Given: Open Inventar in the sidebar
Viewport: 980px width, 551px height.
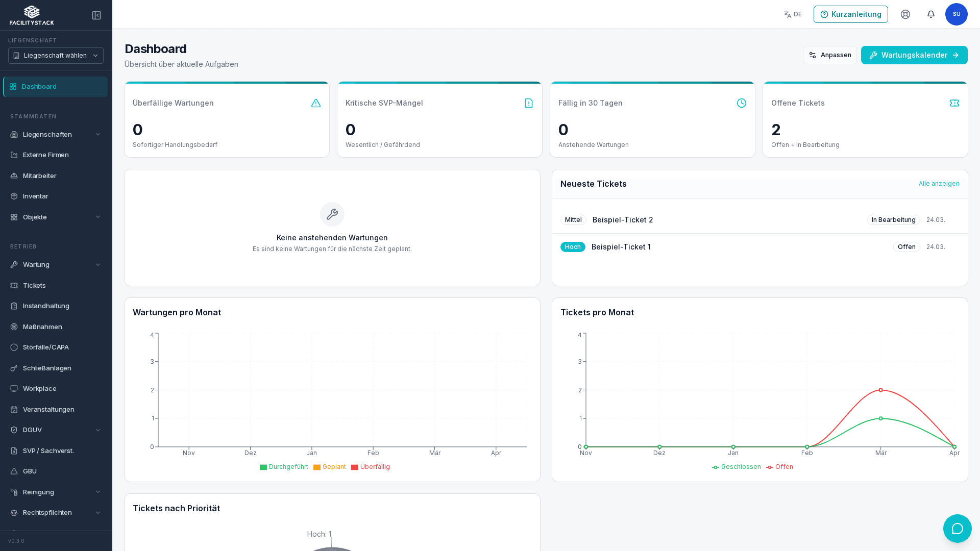Looking at the screenshot, I should [x=56, y=196].
